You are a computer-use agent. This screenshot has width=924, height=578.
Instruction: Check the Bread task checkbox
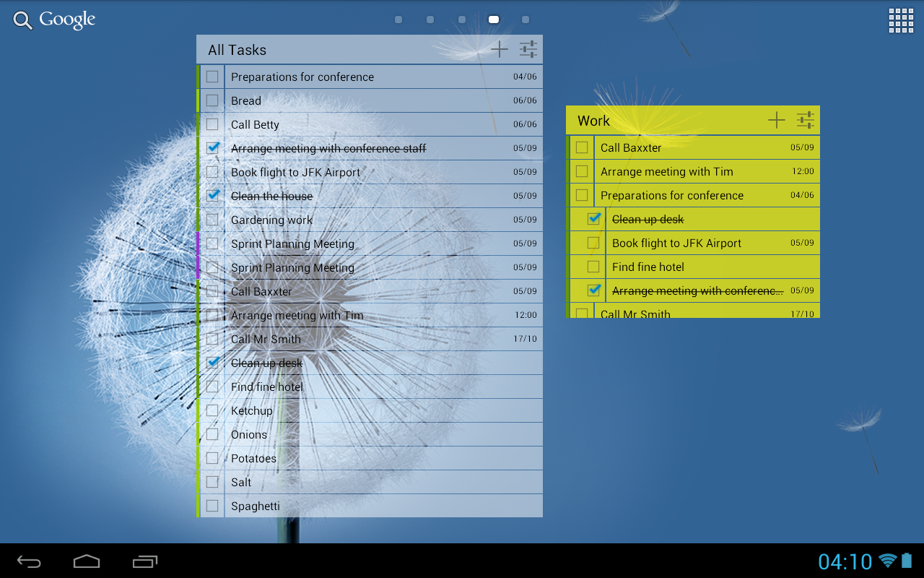(212, 100)
